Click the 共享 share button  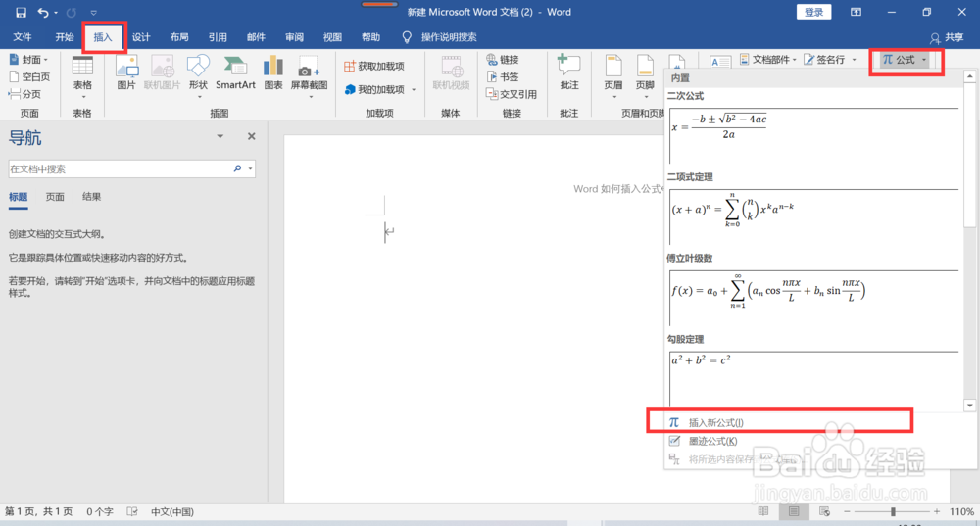coord(947,37)
